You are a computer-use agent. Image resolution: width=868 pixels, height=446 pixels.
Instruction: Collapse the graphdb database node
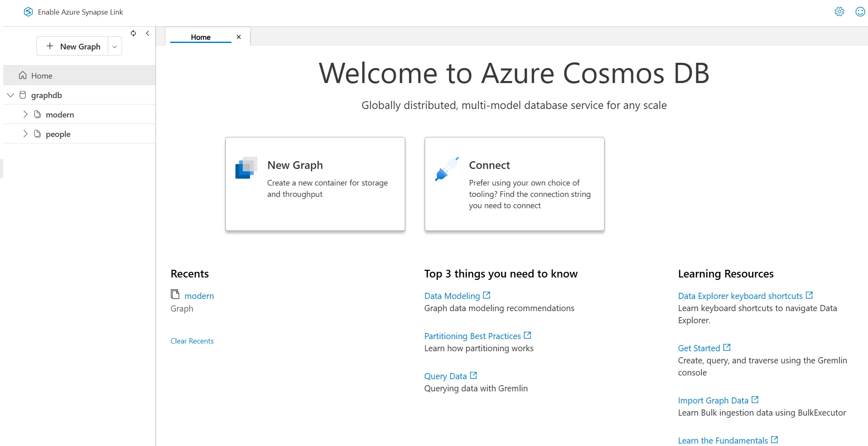(11, 95)
